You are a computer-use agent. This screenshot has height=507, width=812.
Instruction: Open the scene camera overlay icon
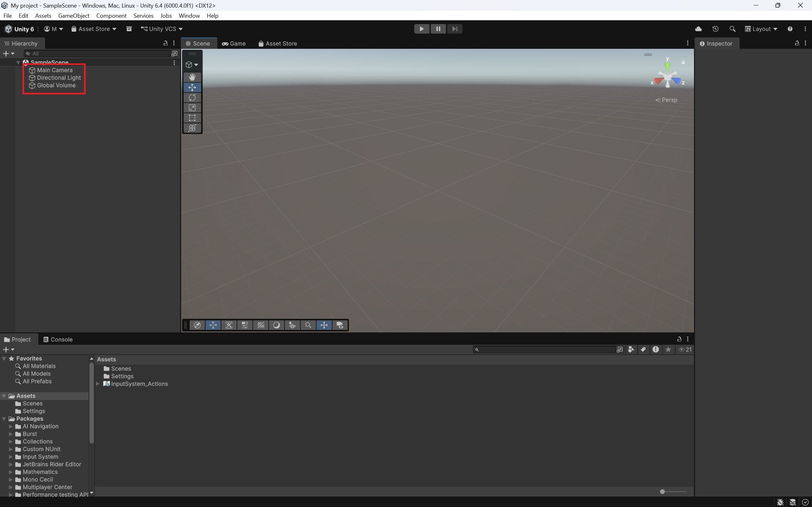(340, 325)
